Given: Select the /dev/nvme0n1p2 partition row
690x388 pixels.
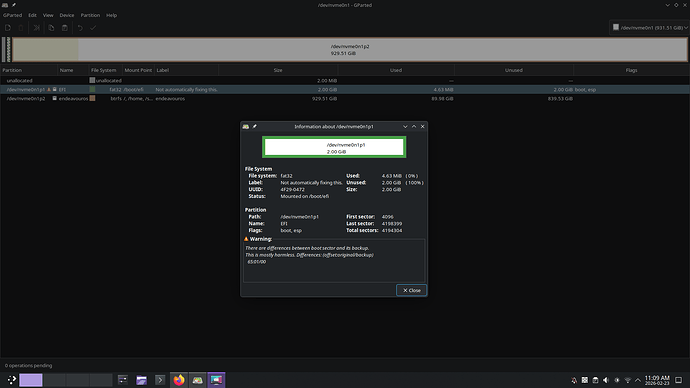Looking at the screenshot, I should tap(345, 99).
